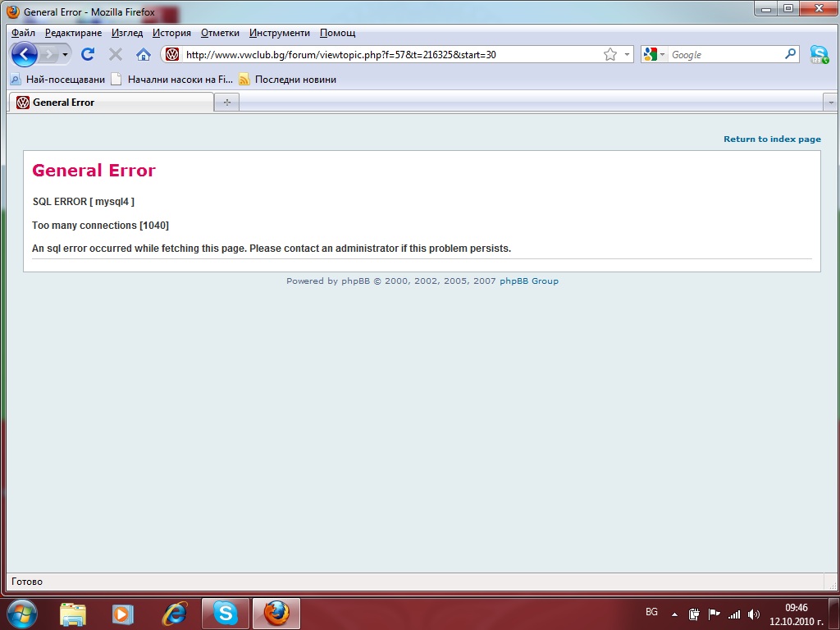840x630 pixels.
Task: Reload the page with the refresh icon
Action: click(88, 55)
